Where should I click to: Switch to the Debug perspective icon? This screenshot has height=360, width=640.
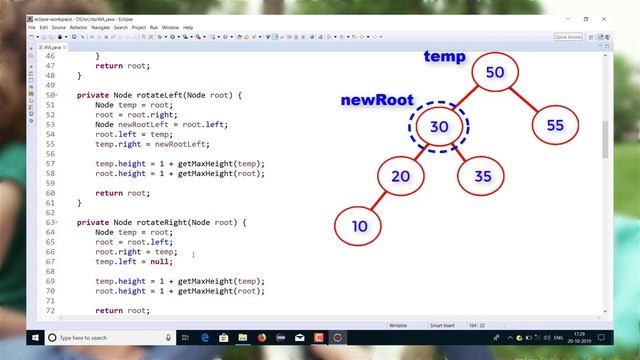pos(607,37)
